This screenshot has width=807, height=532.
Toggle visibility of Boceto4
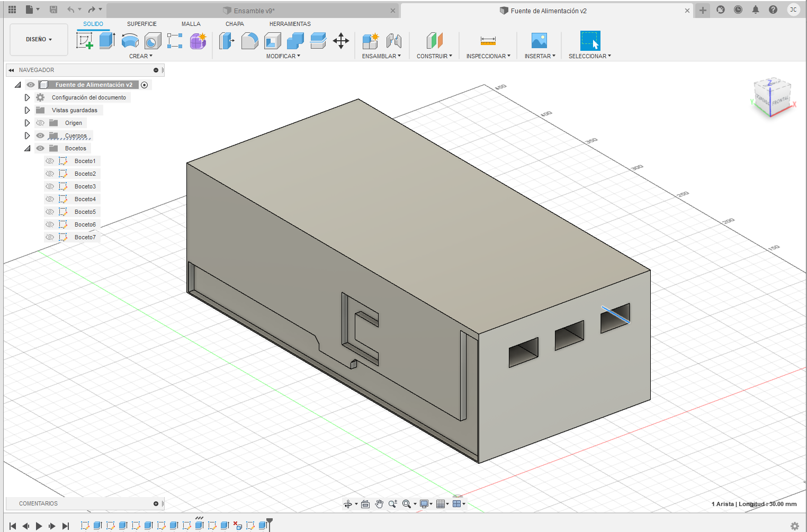point(50,199)
